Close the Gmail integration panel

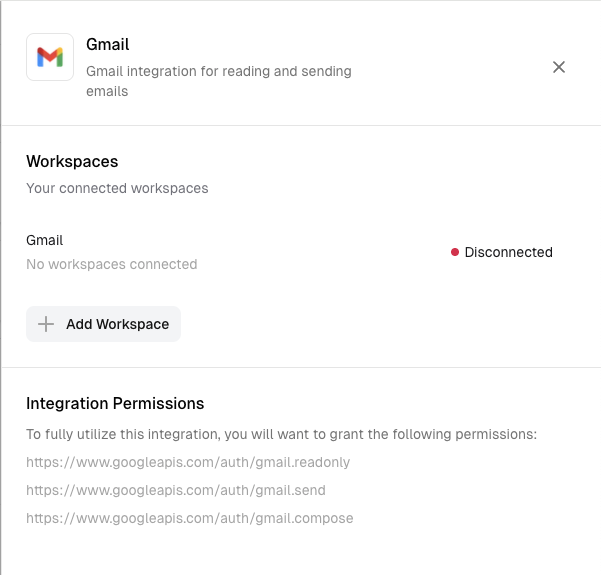[559, 67]
